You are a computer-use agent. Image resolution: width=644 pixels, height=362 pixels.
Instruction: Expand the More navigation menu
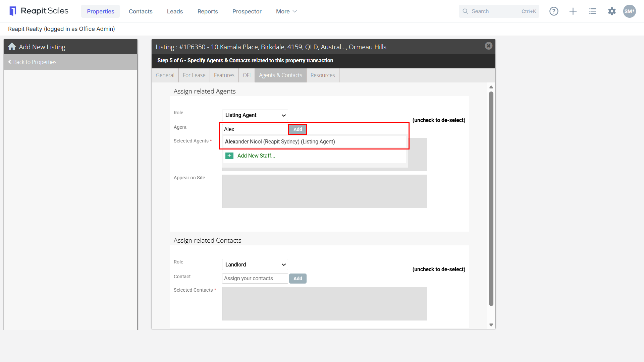[x=286, y=11]
